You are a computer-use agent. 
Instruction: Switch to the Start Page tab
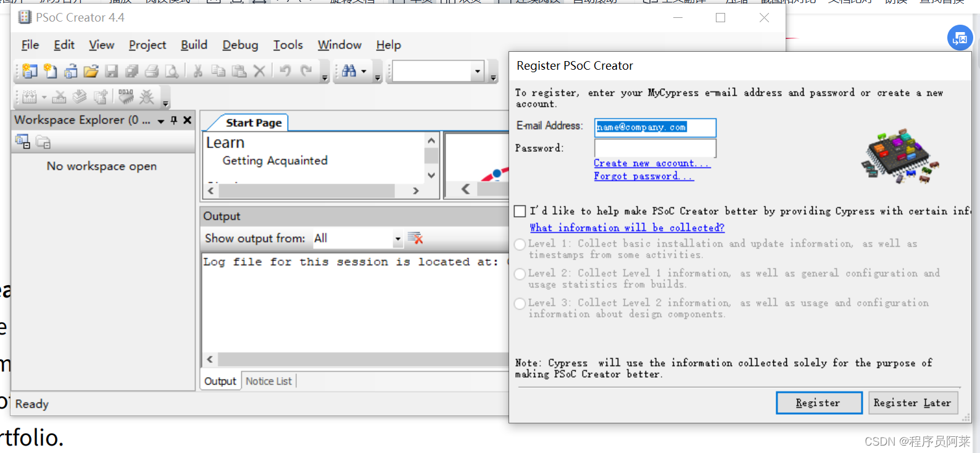[254, 123]
